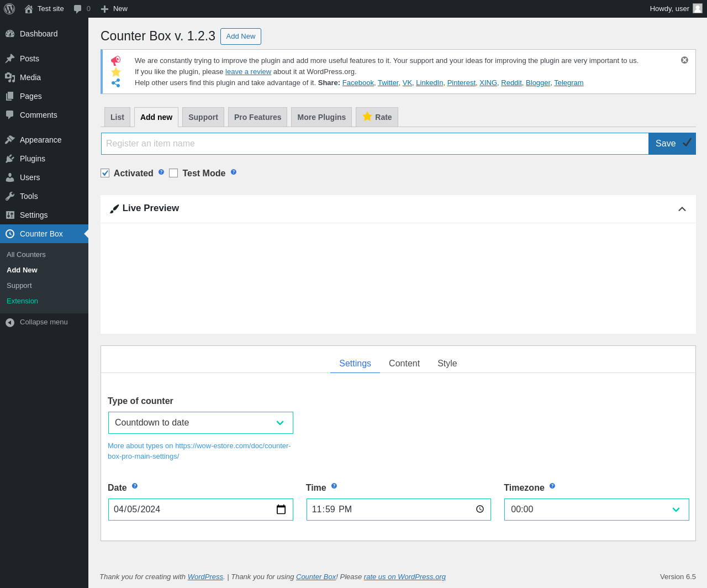
Task: Open Settings menu in sidebar
Action: point(44,215)
